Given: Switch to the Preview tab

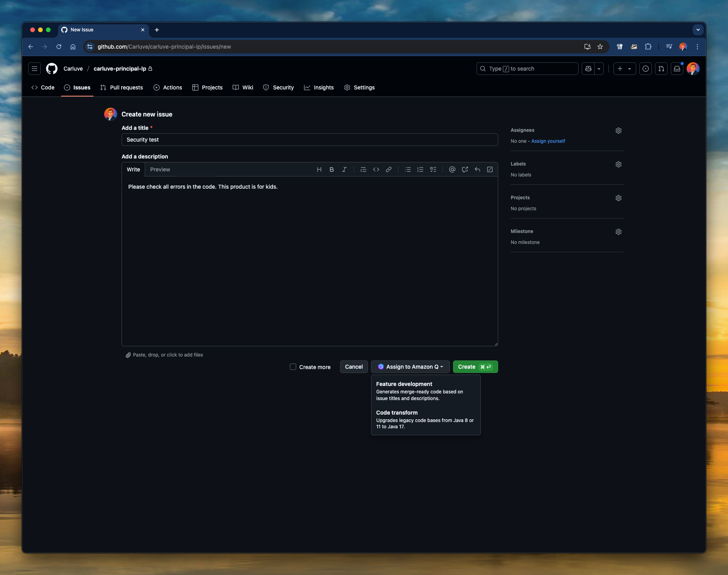Looking at the screenshot, I should coord(160,169).
